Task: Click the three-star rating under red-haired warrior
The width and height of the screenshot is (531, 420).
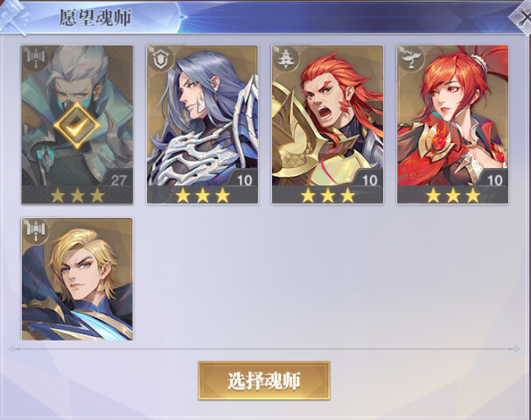Action: coord(327,195)
